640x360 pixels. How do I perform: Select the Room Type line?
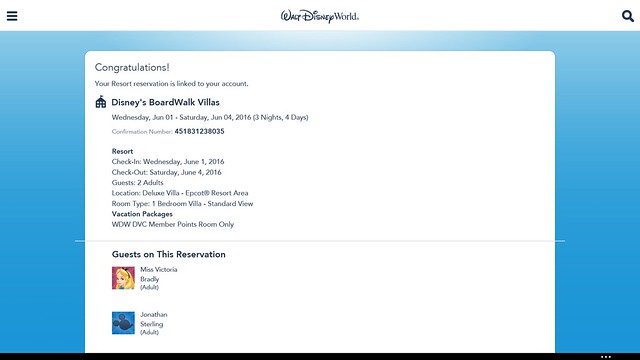182,204
